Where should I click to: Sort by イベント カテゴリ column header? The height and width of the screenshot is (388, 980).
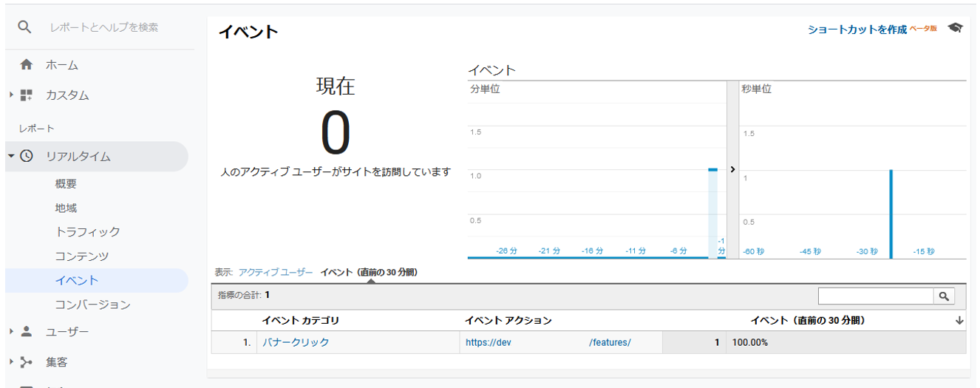click(x=300, y=321)
